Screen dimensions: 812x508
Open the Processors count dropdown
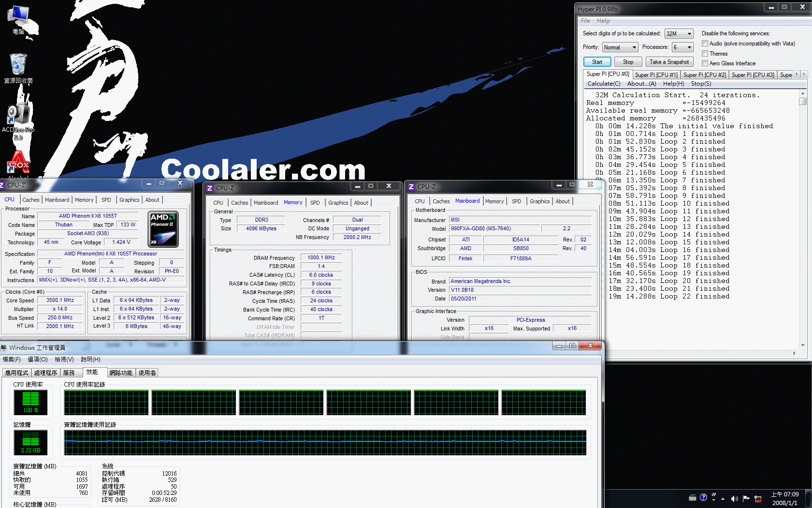(x=682, y=47)
